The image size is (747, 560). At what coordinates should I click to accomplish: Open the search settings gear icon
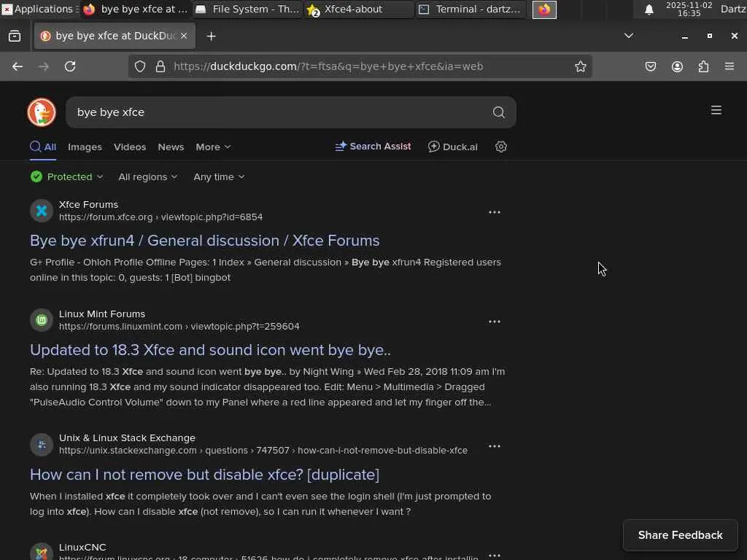[501, 147]
